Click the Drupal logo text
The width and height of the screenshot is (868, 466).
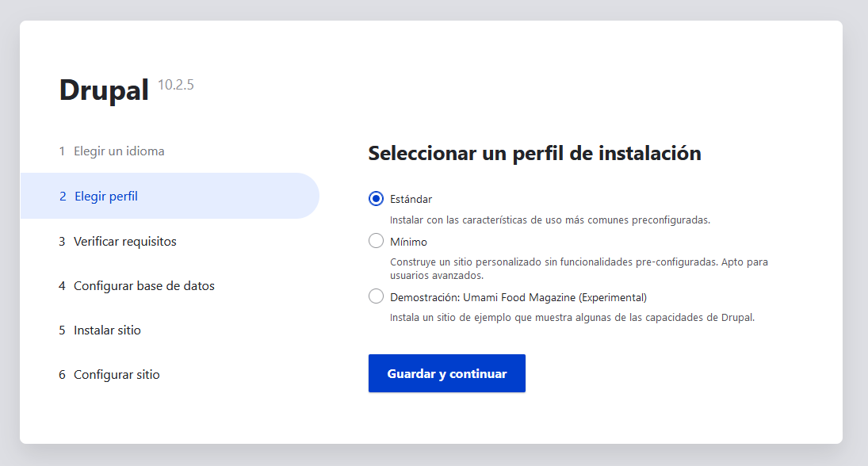[104, 90]
